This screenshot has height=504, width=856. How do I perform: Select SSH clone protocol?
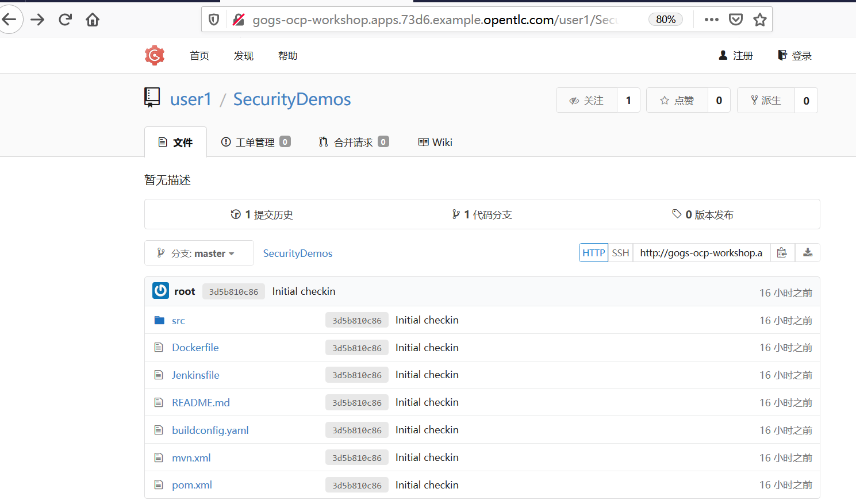tap(620, 253)
